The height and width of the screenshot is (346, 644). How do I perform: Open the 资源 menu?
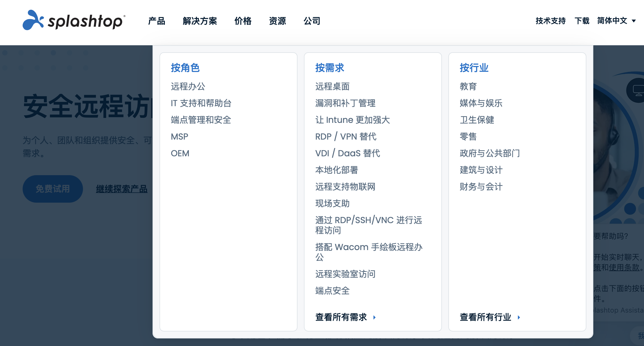tap(277, 21)
